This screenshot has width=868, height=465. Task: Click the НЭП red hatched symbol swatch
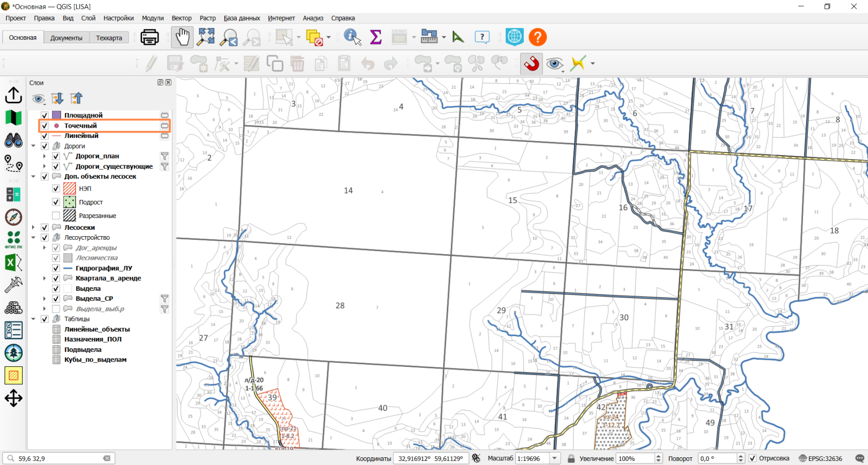[70, 189]
